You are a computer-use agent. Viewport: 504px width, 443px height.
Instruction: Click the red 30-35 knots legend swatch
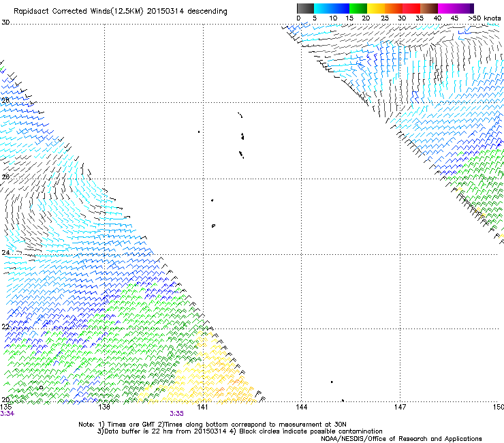click(411, 8)
